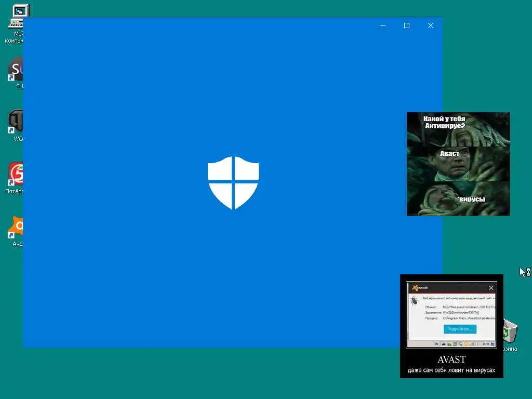This screenshot has height=399, width=532.
Task: Click the pirate antivirus meme image
Action: tap(458, 164)
